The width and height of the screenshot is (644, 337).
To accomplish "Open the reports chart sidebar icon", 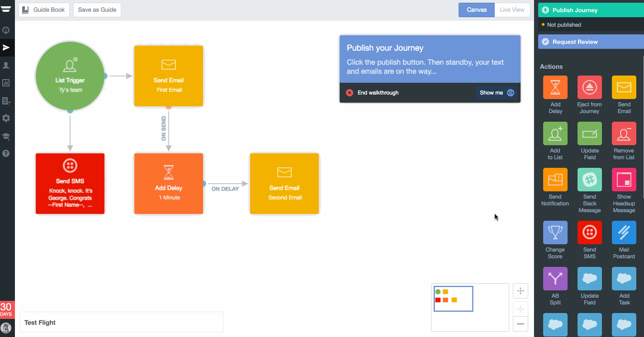I will click(6, 83).
